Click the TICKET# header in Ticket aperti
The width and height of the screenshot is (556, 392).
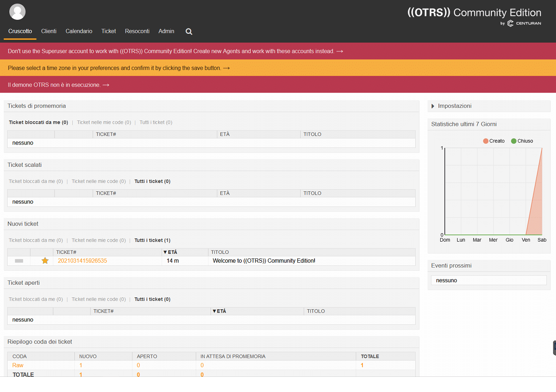(104, 311)
